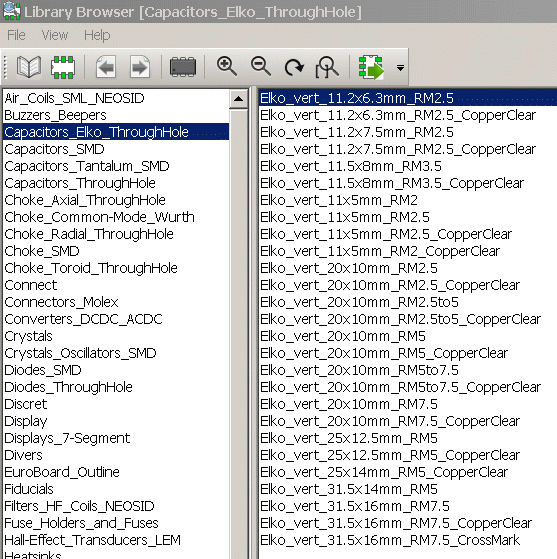557x559 pixels.
Task: Select footprint Elko_vert_20x10mm_RM5_CopperClear
Action: 384,353
